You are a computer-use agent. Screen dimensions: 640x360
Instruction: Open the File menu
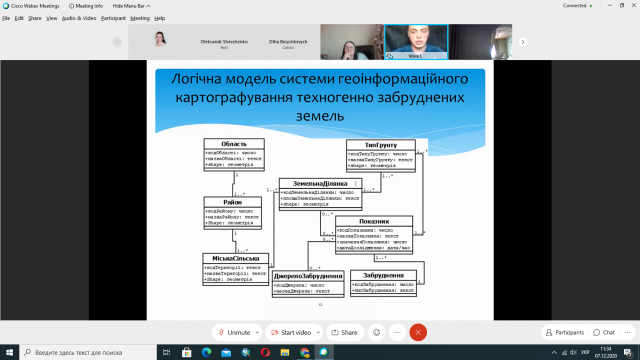click(x=6, y=18)
